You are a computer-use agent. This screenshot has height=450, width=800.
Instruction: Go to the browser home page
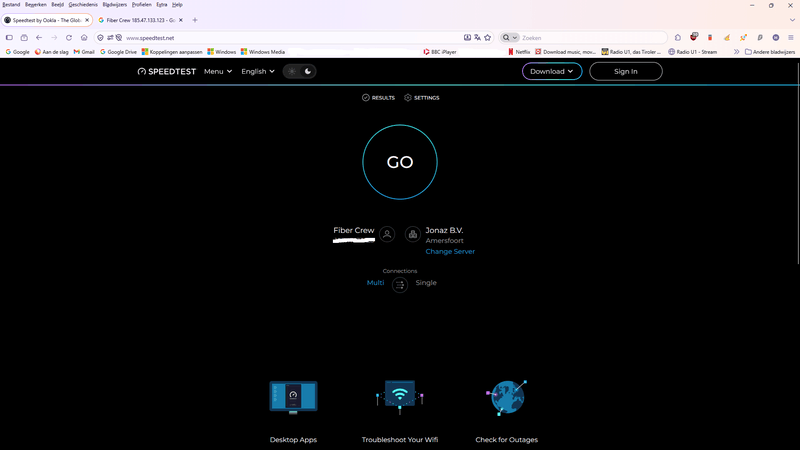[x=84, y=38]
